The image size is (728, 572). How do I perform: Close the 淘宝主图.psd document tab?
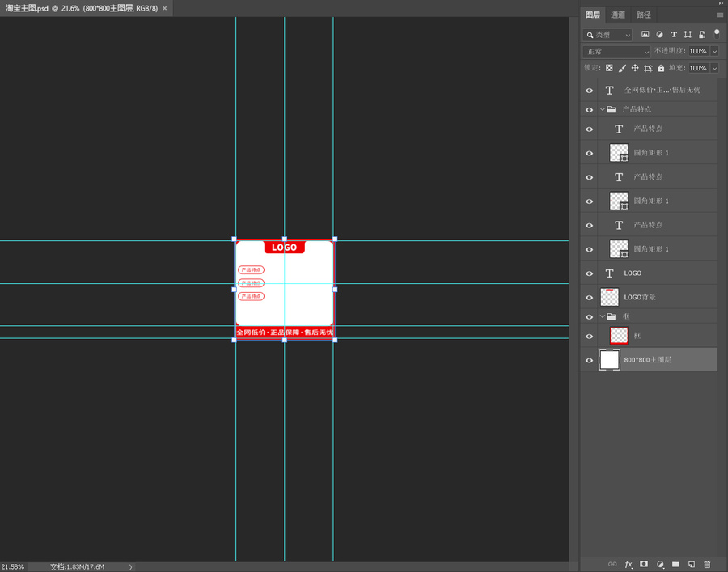pos(164,8)
